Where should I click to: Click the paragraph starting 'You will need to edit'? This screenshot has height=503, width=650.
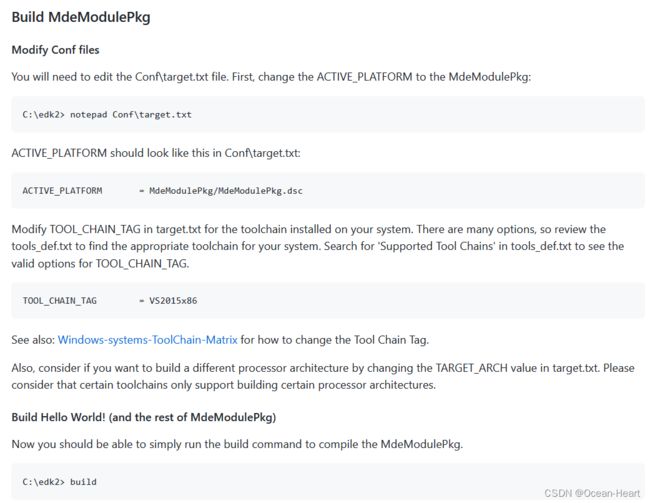[x=271, y=77]
